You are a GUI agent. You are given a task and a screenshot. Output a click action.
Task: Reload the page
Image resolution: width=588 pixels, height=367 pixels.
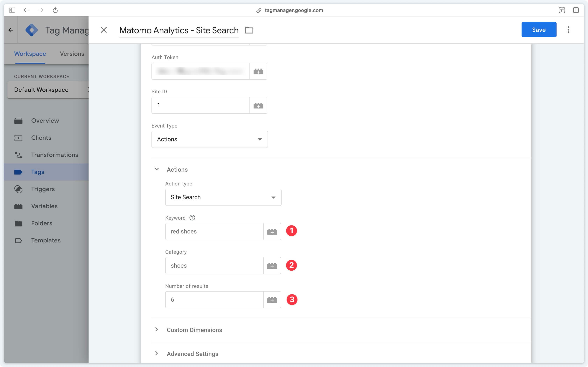point(55,10)
